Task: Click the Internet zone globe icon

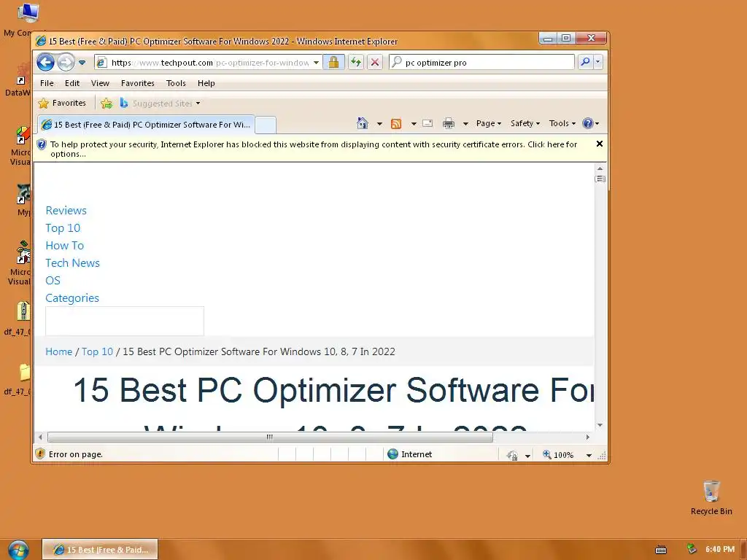Action: click(x=392, y=454)
